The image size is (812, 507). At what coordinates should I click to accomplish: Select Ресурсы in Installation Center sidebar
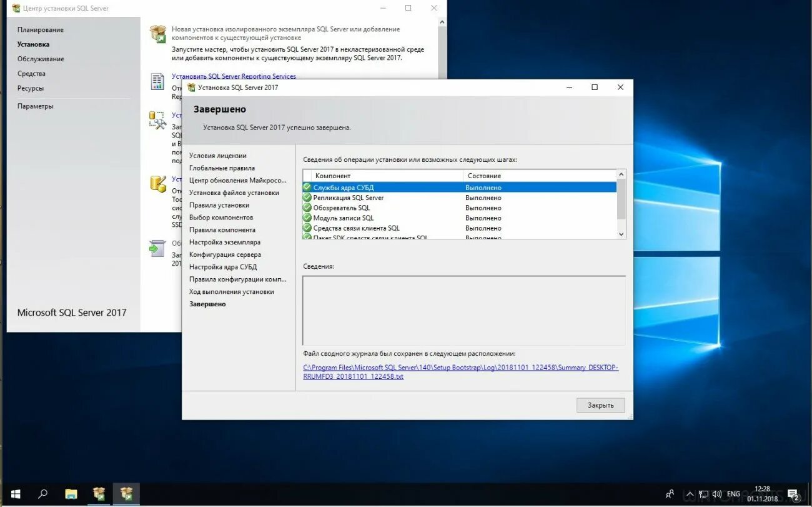click(x=31, y=88)
